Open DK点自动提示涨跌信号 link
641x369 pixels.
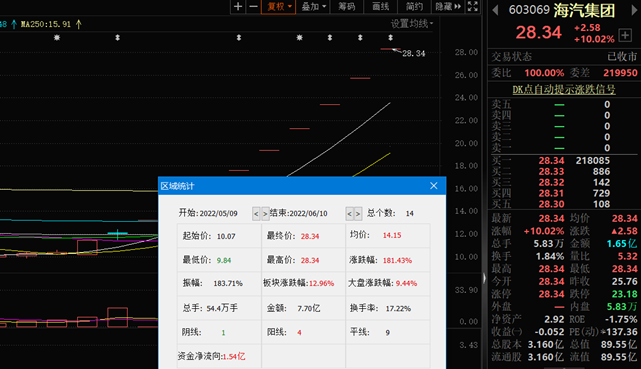point(564,89)
